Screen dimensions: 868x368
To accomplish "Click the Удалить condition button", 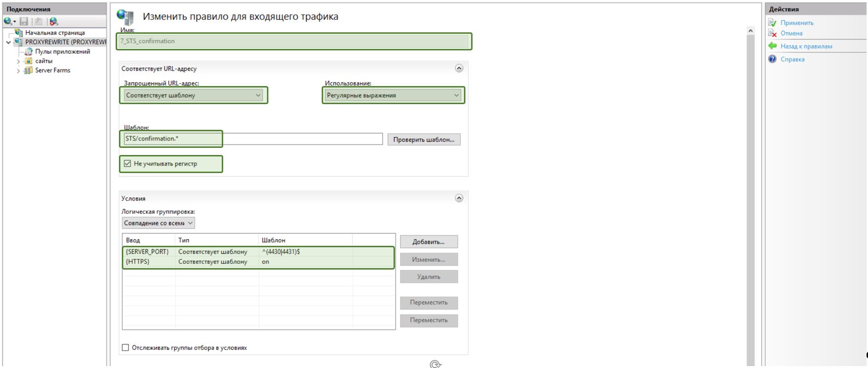I will 429,276.
